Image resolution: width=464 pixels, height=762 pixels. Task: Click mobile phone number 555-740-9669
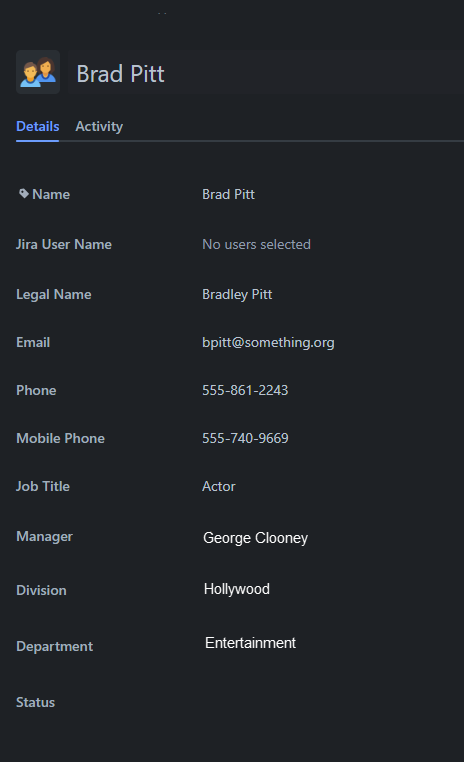pos(245,438)
